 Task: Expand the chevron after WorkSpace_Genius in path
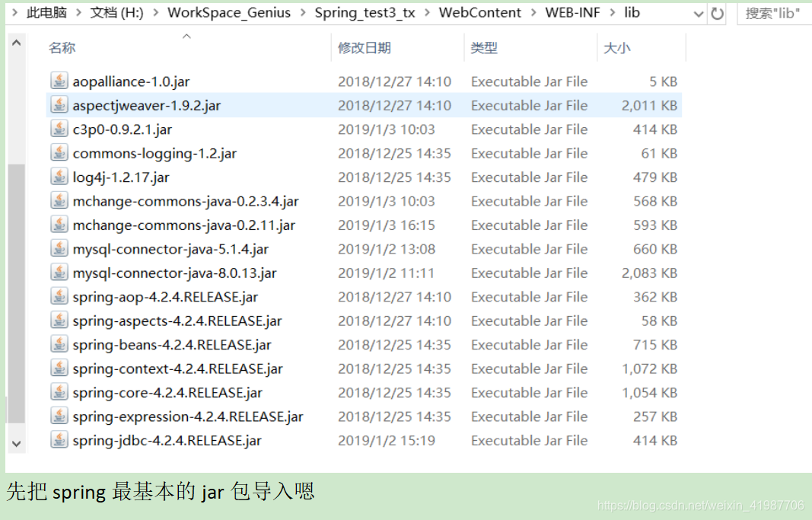click(303, 12)
